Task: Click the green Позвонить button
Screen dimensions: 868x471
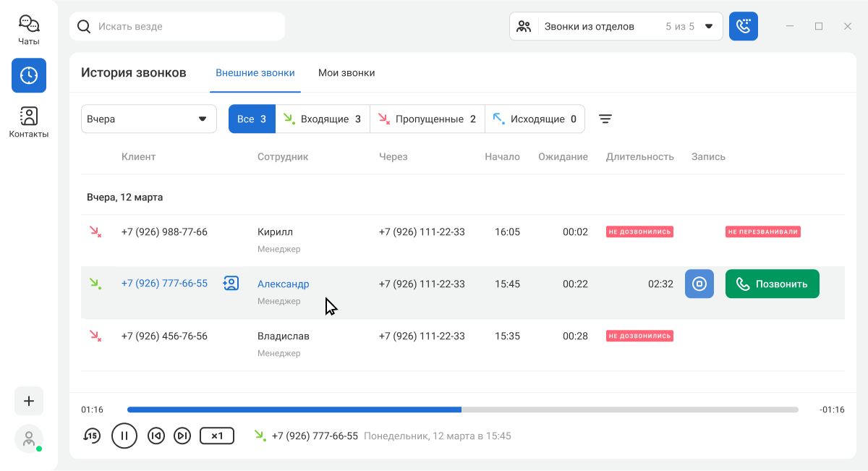Action: click(772, 284)
